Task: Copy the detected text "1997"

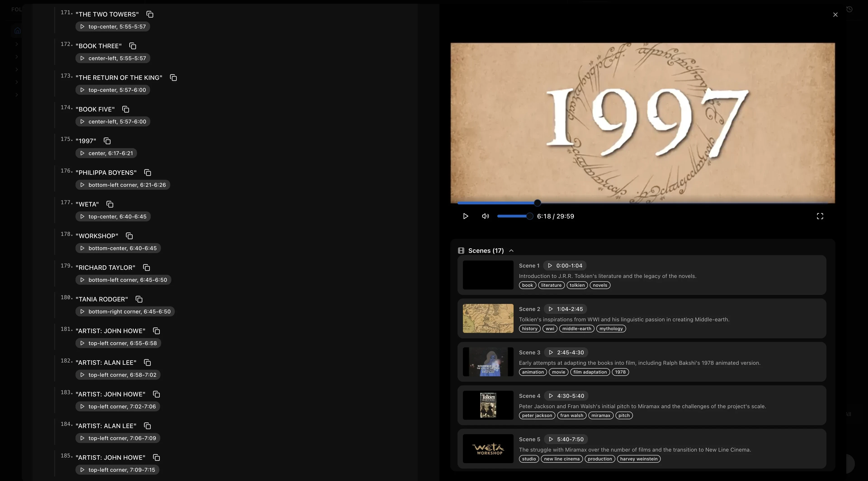Action: click(x=107, y=141)
